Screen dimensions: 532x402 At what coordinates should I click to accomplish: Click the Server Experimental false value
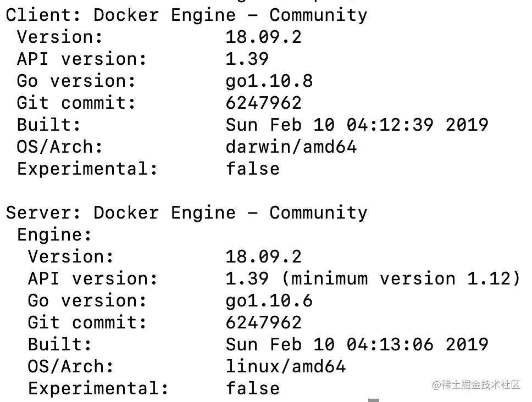click(x=252, y=388)
